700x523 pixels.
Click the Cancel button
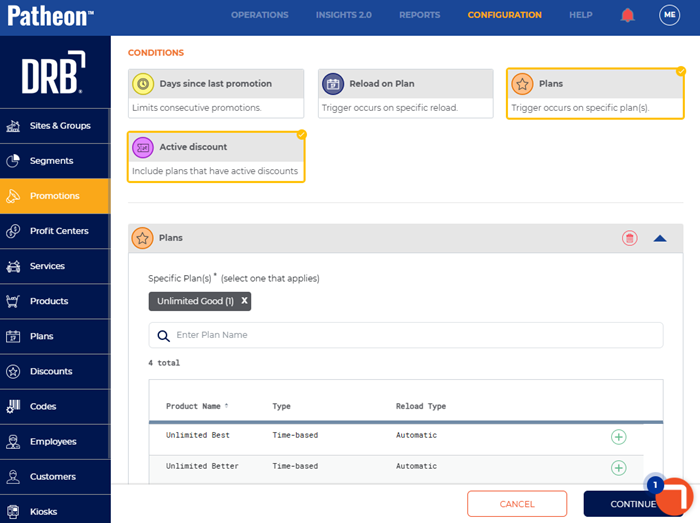[x=517, y=504]
